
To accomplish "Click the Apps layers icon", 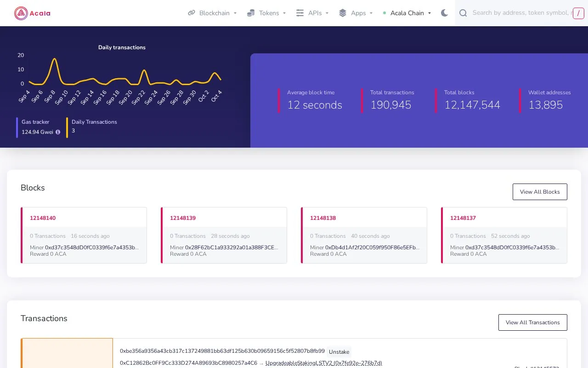I will [343, 13].
